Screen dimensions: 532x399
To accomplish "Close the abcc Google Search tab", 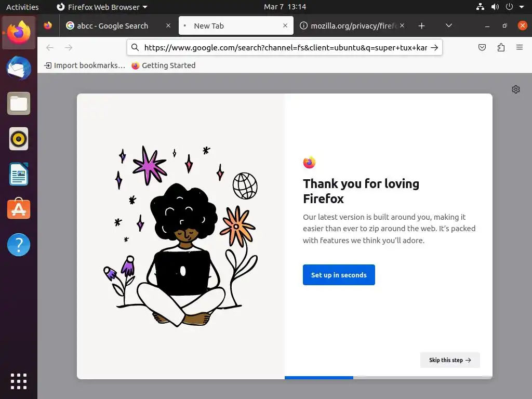I will pyautogui.click(x=168, y=25).
